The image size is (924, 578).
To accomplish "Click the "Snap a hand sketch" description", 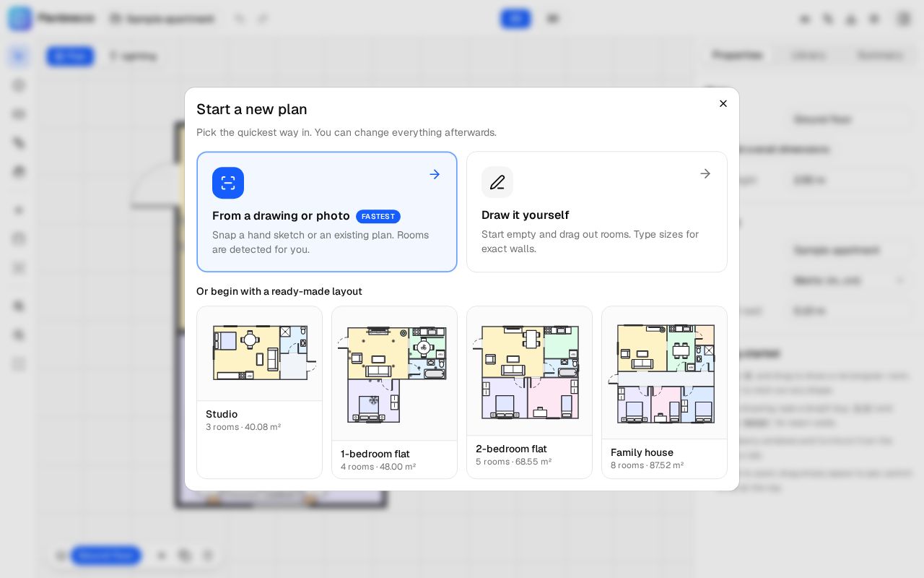I will pyautogui.click(x=321, y=242).
